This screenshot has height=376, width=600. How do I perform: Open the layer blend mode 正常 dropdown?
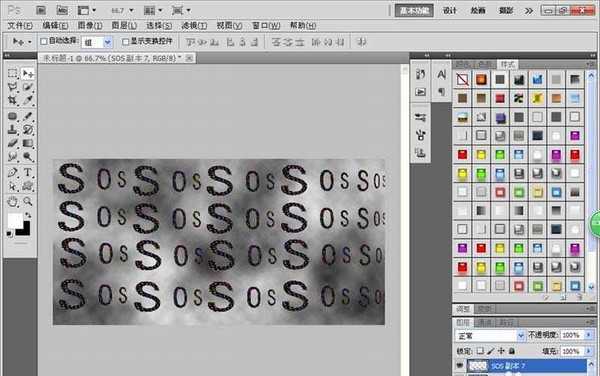coord(490,335)
